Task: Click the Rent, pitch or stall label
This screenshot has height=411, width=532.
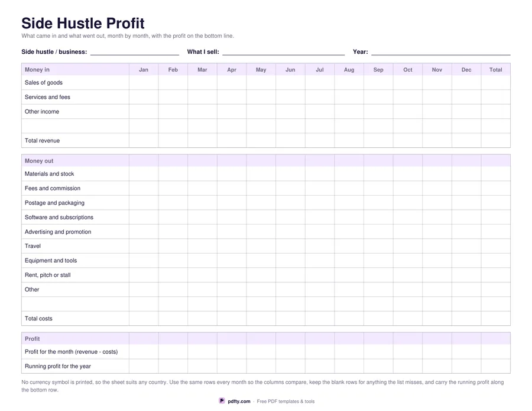Action: click(47, 275)
